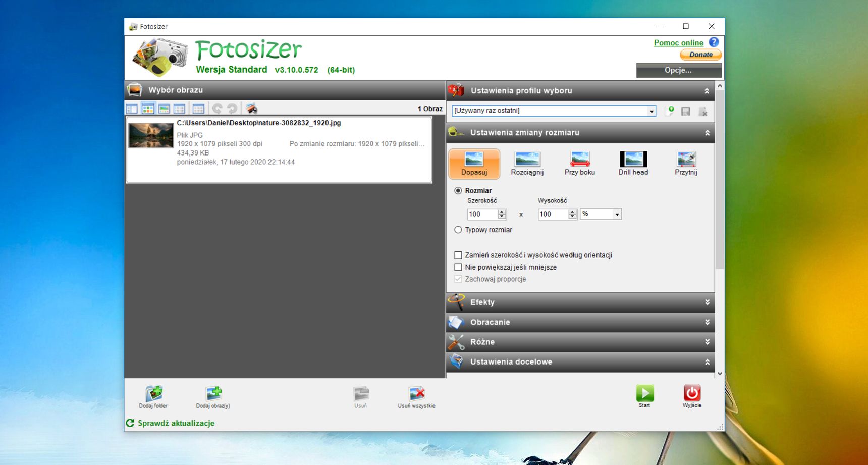Select the Rozmiar radio button

(x=458, y=191)
